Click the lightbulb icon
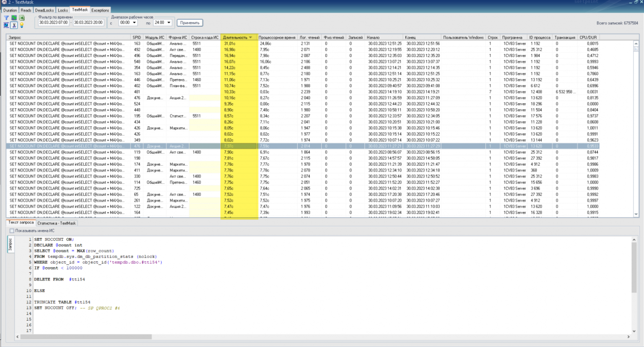 click(x=22, y=25)
